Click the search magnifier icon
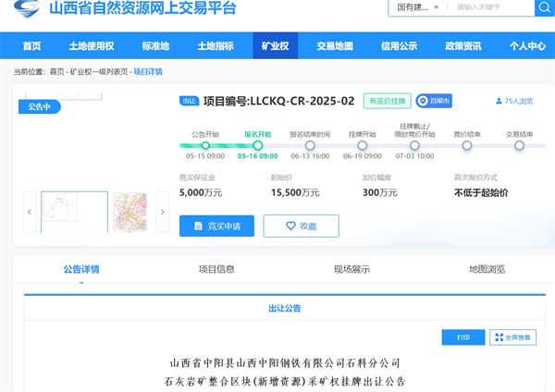Viewport: 555px width, 392px height. [544, 7]
